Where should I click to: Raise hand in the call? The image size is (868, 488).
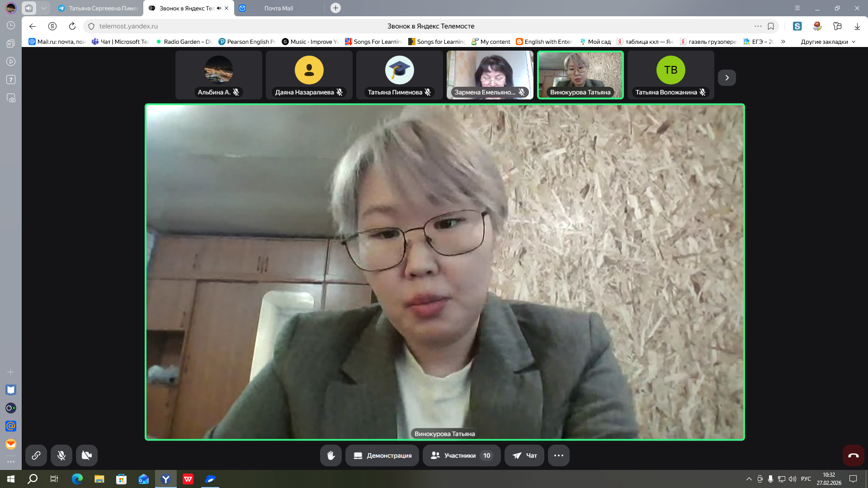point(331,455)
